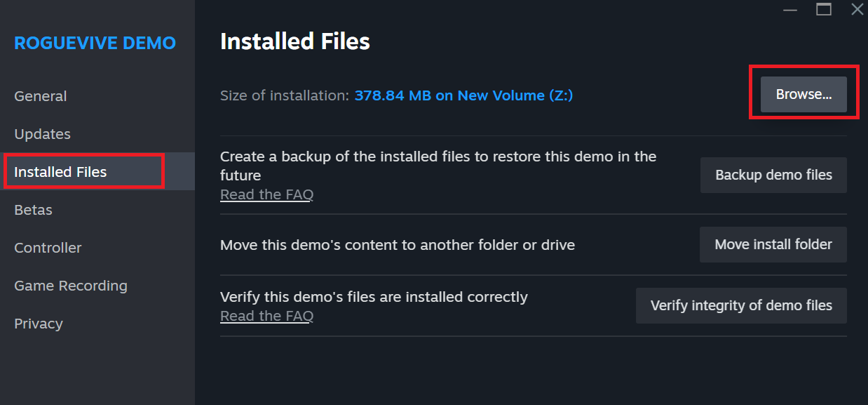
Task: Open Read the FAQ link under backup
Action: tap(266, 194)
